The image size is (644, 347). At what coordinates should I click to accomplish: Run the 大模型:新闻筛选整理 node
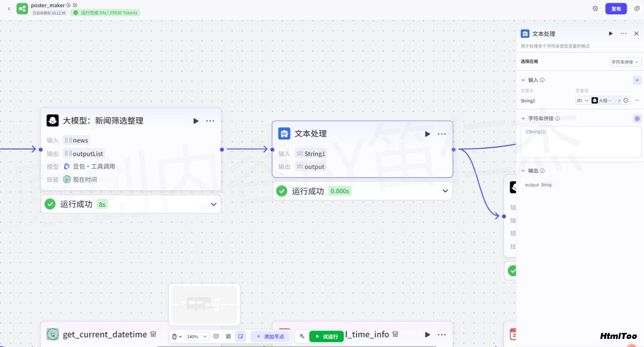[196, 121]
